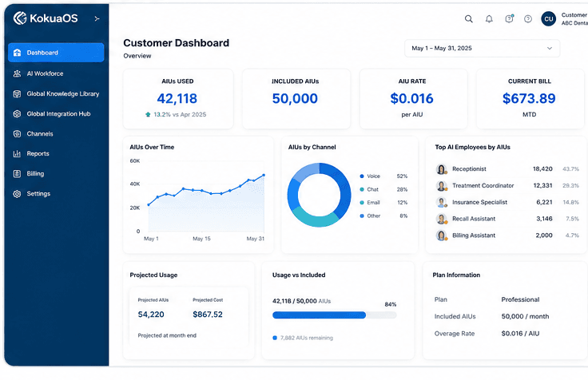588x380 pixels.
Task: Open notifications bell
Action: point(489,18)
